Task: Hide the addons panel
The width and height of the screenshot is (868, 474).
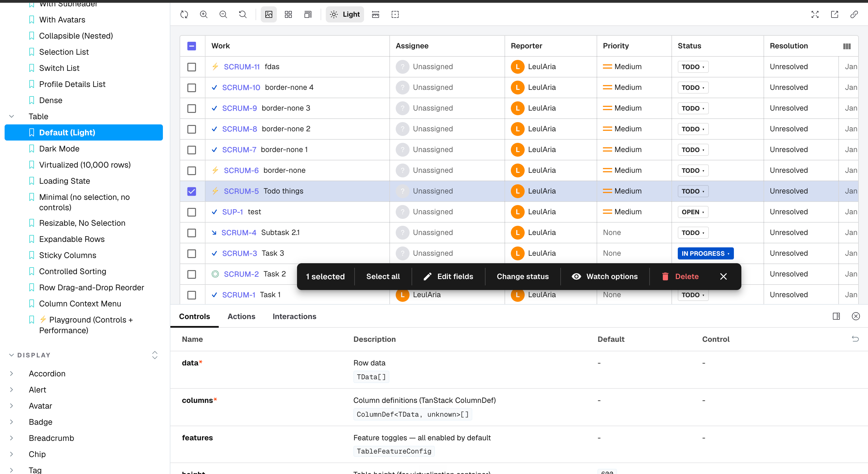Action: click(x=856, y=316)
